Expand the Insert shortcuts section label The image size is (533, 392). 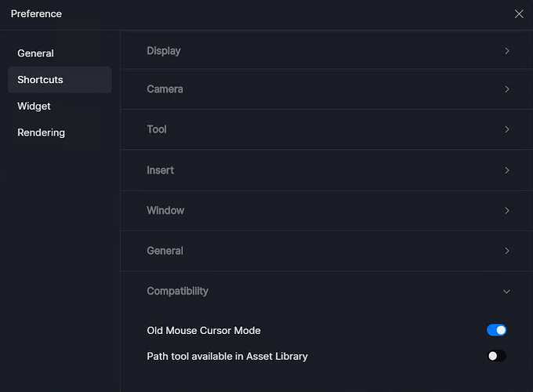[160, 170]
